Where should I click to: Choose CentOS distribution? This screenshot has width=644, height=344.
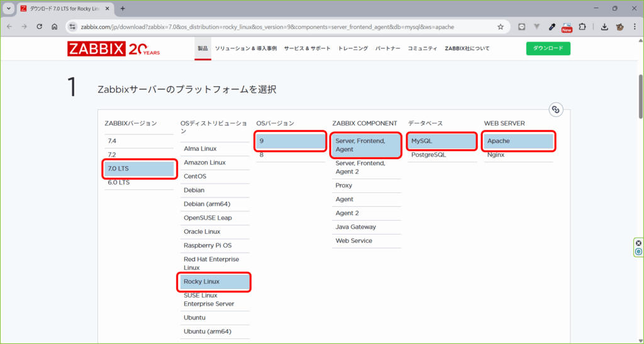click(x=215, y=177)
